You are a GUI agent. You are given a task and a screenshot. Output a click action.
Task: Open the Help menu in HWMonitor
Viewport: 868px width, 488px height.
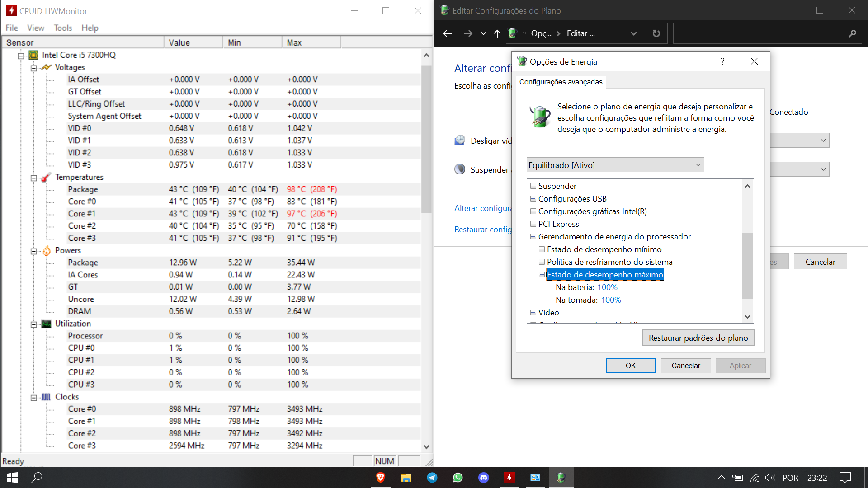coord(90,28)
